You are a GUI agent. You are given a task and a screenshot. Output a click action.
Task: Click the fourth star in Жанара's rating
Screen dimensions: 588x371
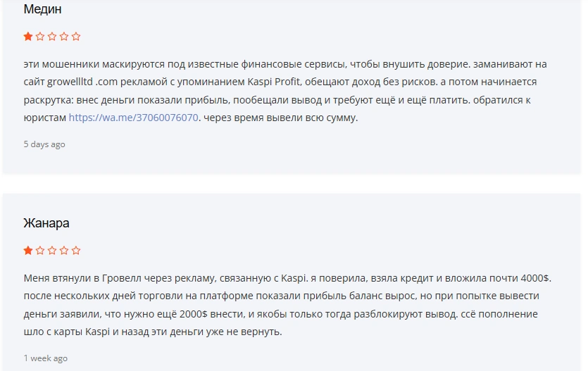[64, 251]
